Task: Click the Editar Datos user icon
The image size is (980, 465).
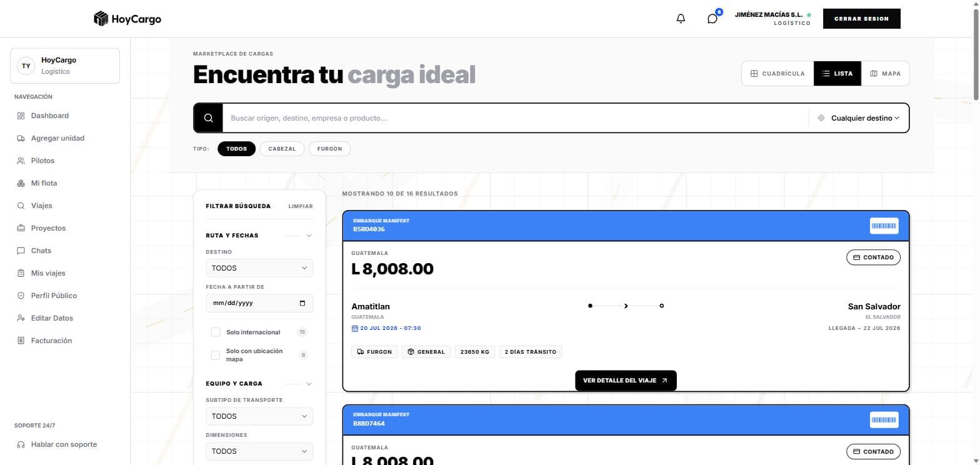Action: pyautogui.click(x=21, y=318)
